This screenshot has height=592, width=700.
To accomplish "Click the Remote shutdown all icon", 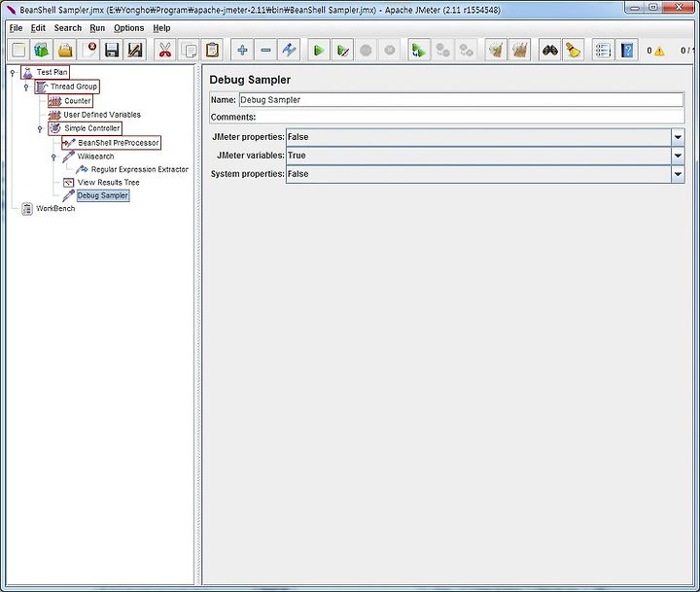I will [x=466, y=50].
